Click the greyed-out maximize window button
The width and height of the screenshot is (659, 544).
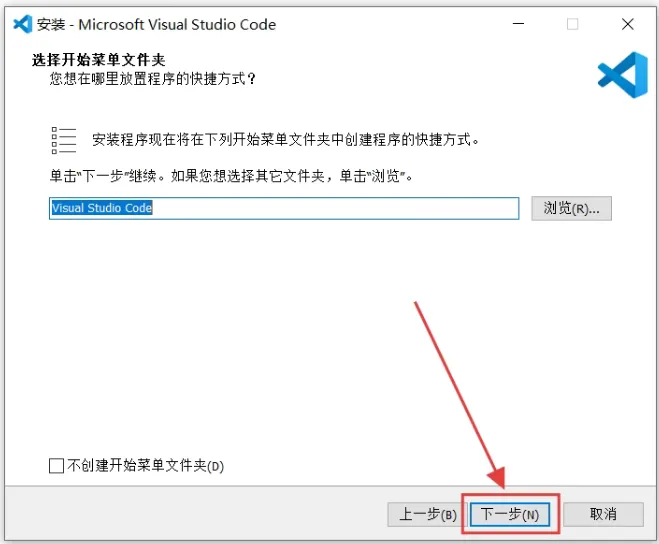coord(572,24)
